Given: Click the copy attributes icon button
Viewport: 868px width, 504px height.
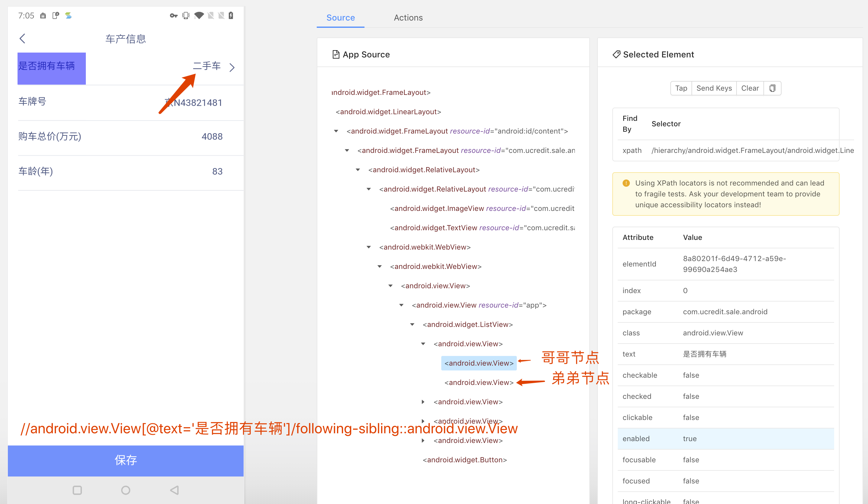Looking at the screenshot, I should pyautogui.click(x=772, y=88).
